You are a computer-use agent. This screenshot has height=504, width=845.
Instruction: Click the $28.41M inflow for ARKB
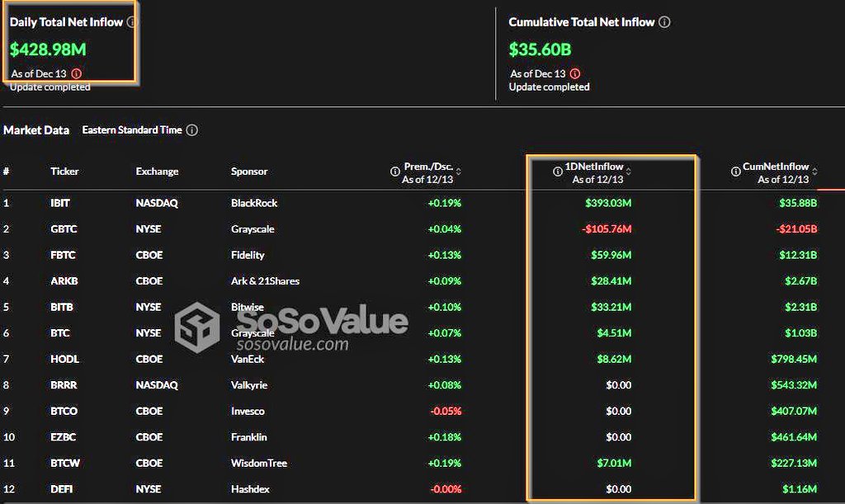coord(611,281)
